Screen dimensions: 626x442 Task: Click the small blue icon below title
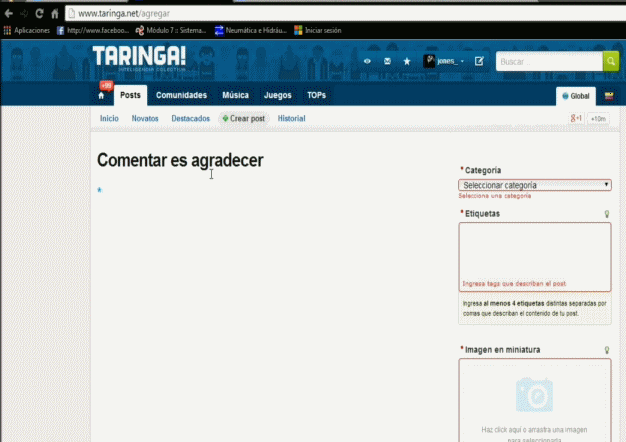point(100,190)
